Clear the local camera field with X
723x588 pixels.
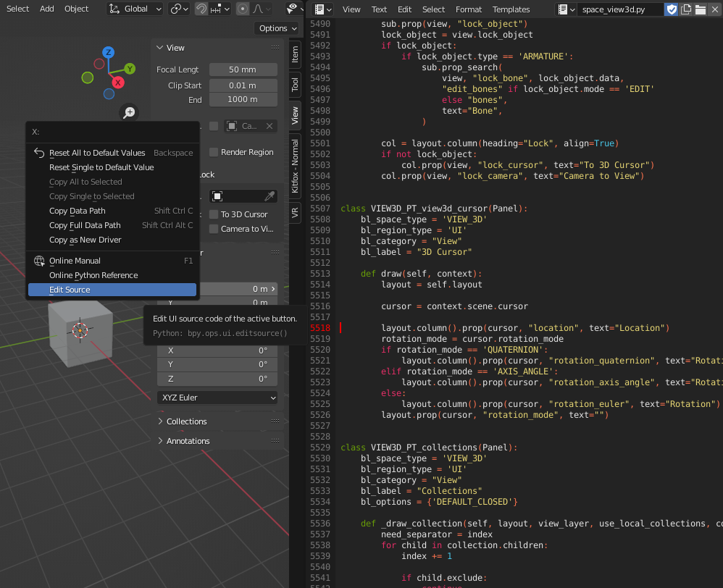click(269, 126)
